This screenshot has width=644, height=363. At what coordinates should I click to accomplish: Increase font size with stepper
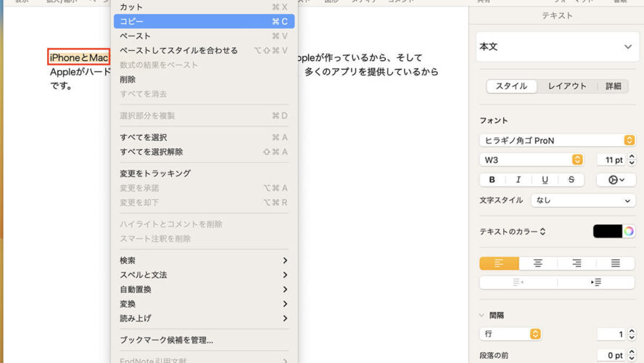632,157
